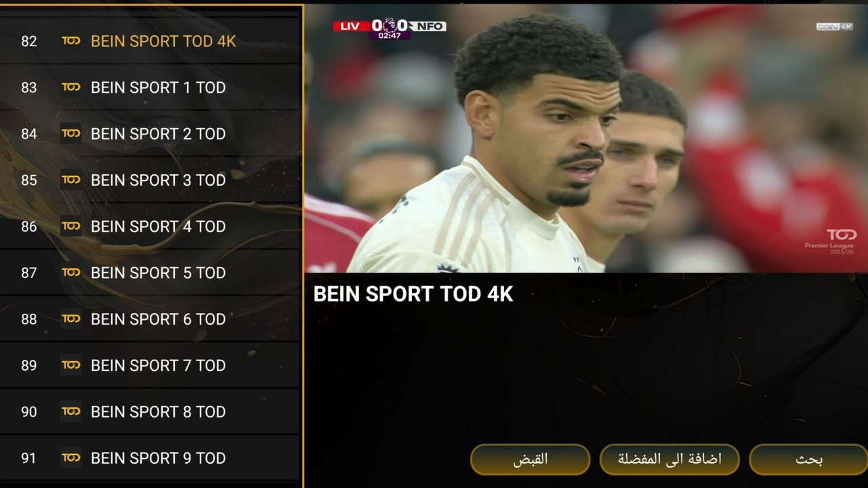Click the search button labeled بحث

(x=808, y=460)
